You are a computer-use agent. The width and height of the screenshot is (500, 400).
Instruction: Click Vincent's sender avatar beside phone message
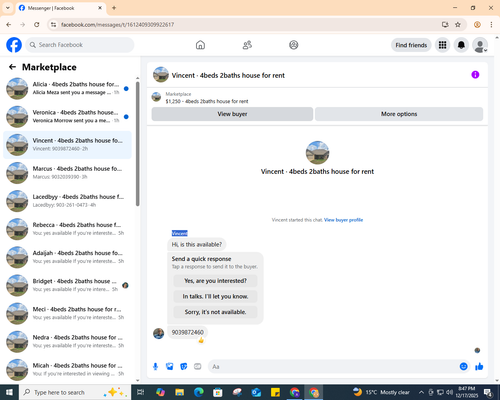coord(159,333)
